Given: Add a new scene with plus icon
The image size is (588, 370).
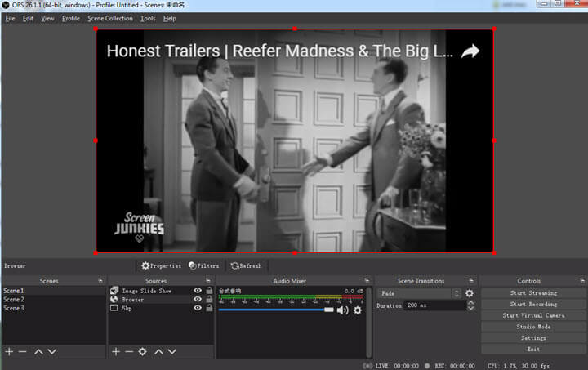Looking at the screenshot, I should pos(9,351).
